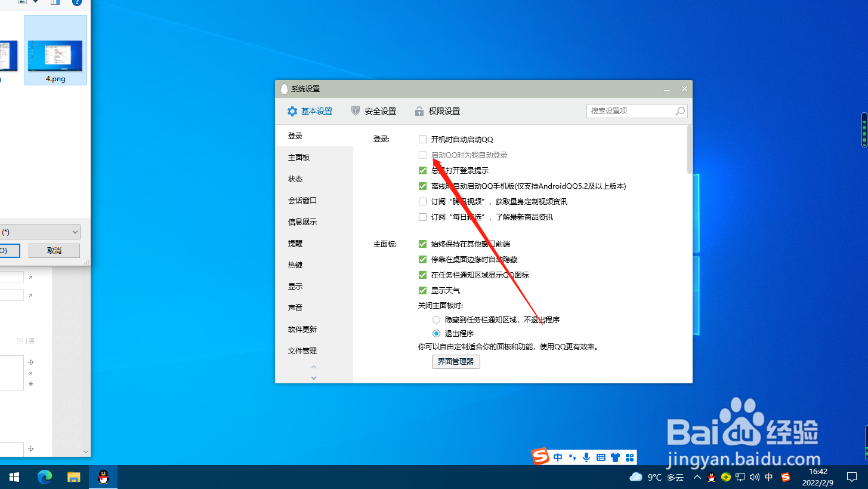Screen dimensions: 868x489
Task: Switch to the 安全设置 tab
Action: pyautogui.click(x=373, y=111)
